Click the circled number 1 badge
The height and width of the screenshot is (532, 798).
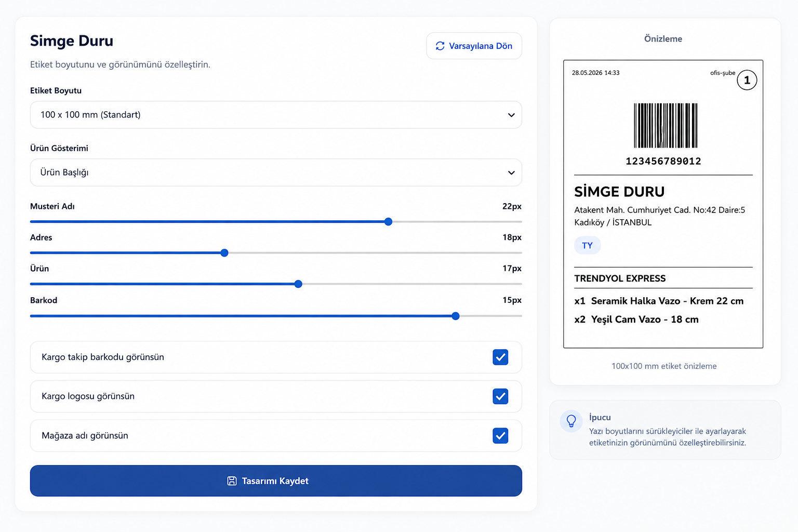(747, 80)
